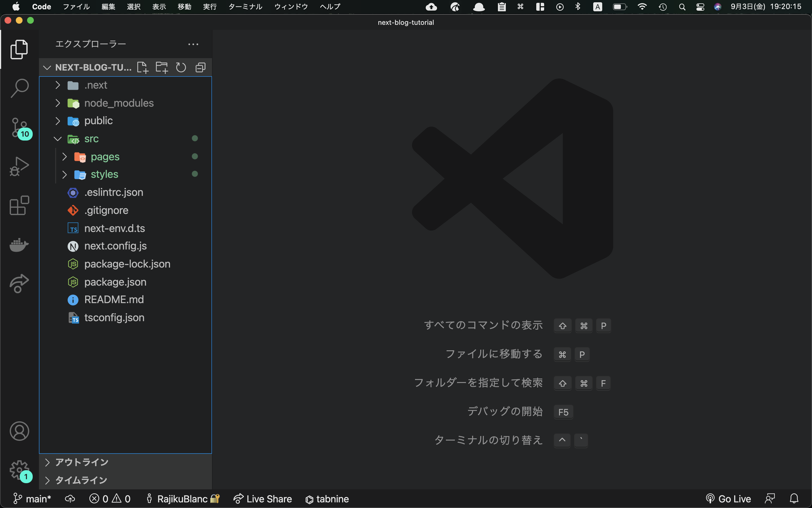Screen dimensions: 812x508
Task: Open the ファイル menu
Action: 76,7
